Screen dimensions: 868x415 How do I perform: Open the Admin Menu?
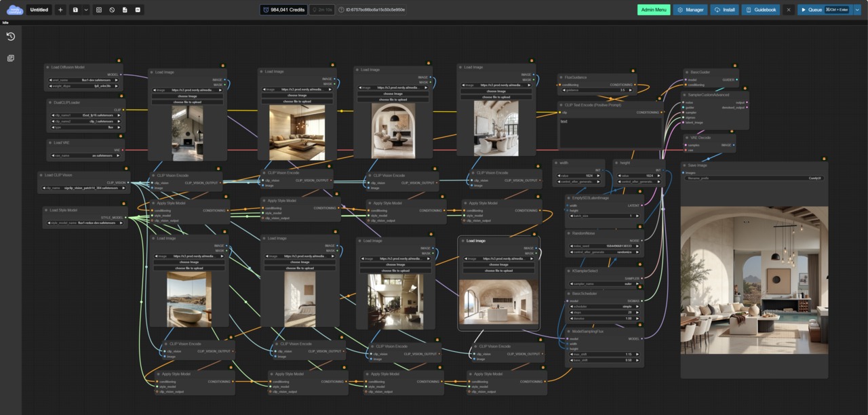(653, 10)
